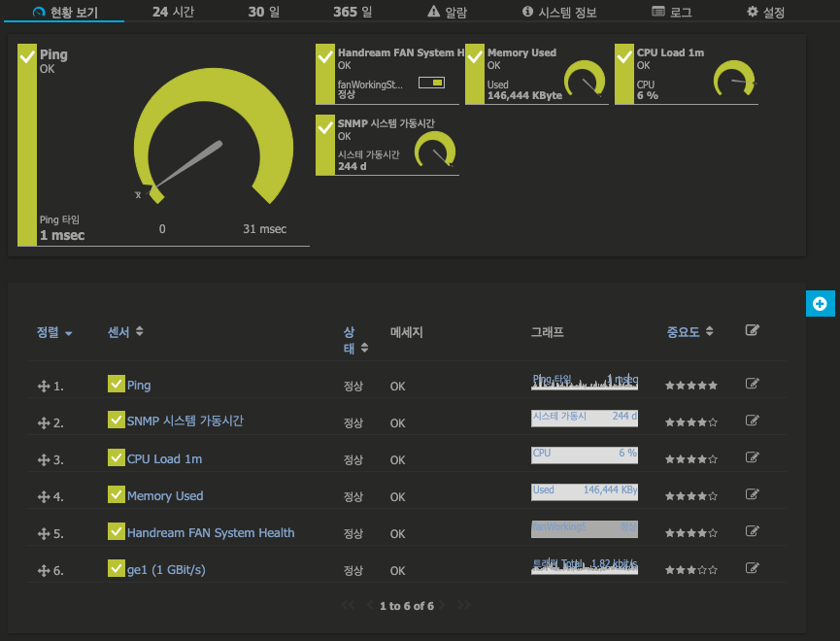Click the edit icon in table header
The height and width of the screenshot is (641, 840).
tap(753, 330)
